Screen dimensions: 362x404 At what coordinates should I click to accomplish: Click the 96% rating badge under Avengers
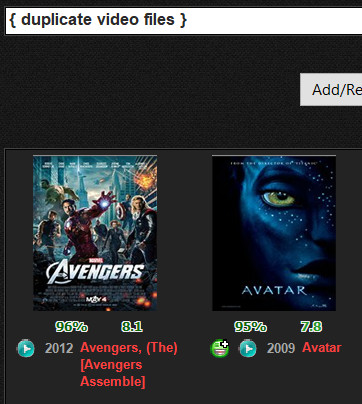(x=71, y=327)
